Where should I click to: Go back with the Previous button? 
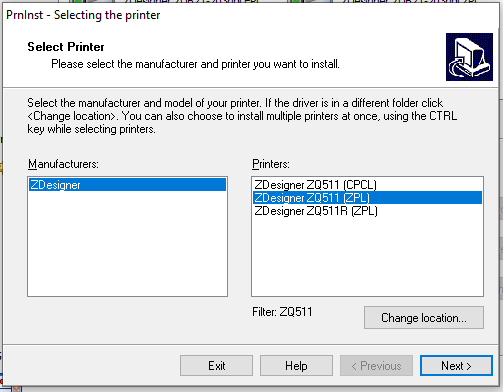pos(376,366)
